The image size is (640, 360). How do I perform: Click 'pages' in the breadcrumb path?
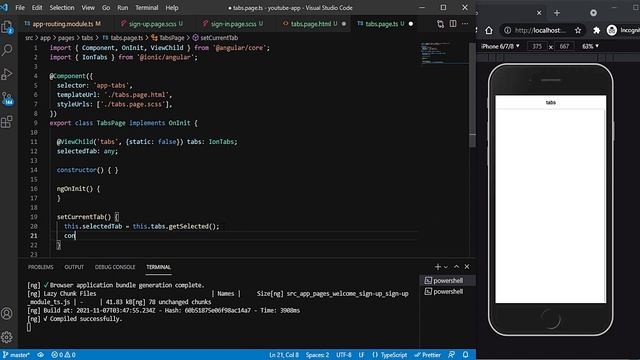click(66, 38)
